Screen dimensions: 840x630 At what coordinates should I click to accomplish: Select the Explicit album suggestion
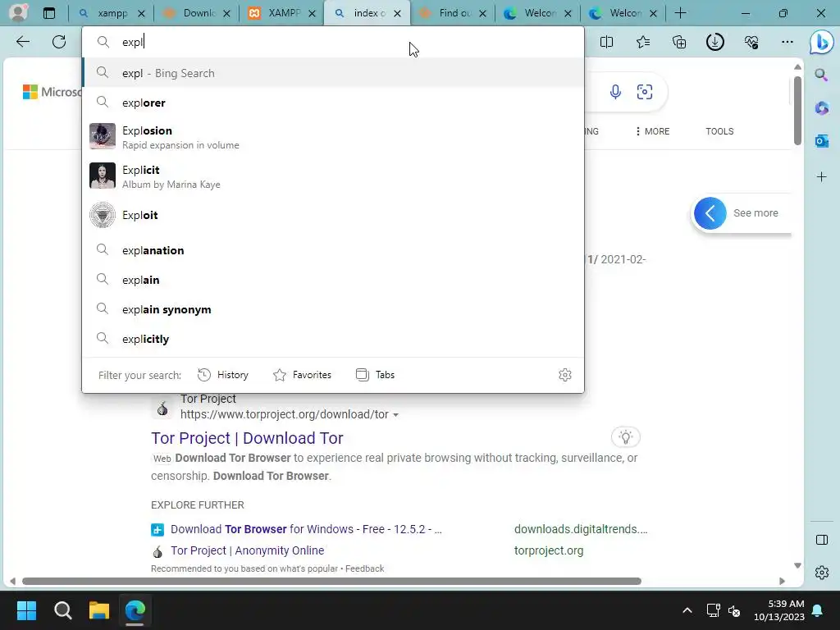(x=333, y=176)
